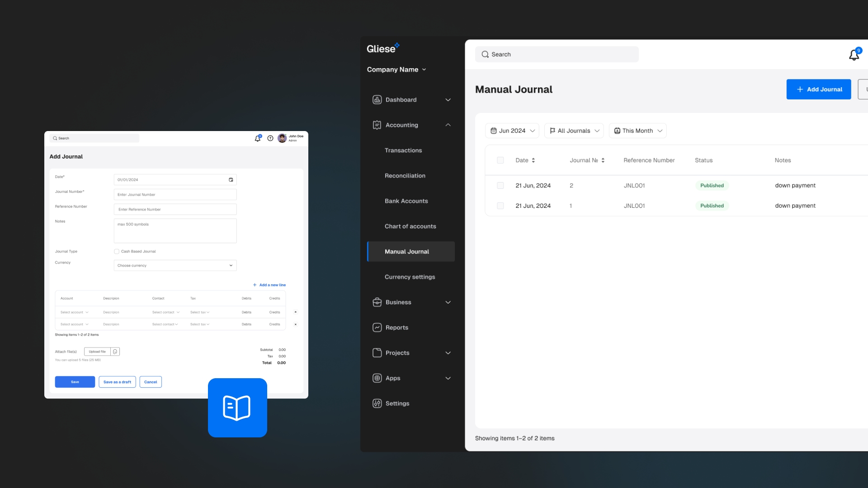Open the Chart of Accounts menu item
This screenshot has width=868, height=488.
point(410,226)
